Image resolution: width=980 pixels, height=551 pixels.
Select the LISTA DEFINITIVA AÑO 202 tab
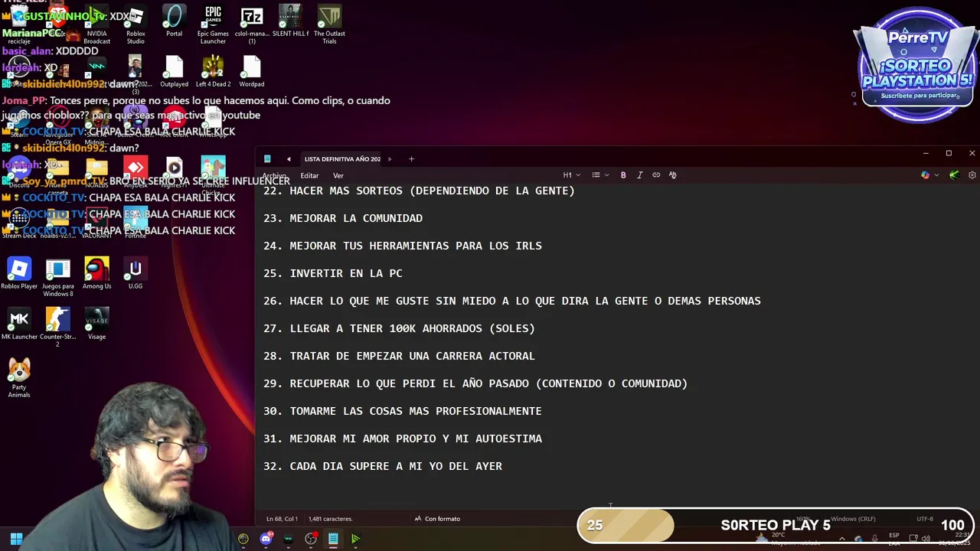342,159
